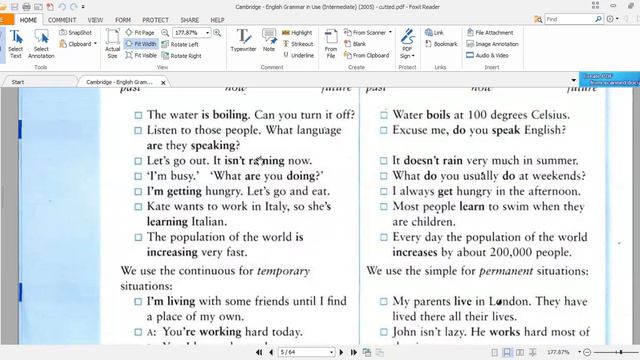Image resolution: width=640 pixels, height=360 pixels.
Task: Open the advanced search folder icon
Action: [x=538, y=19]
